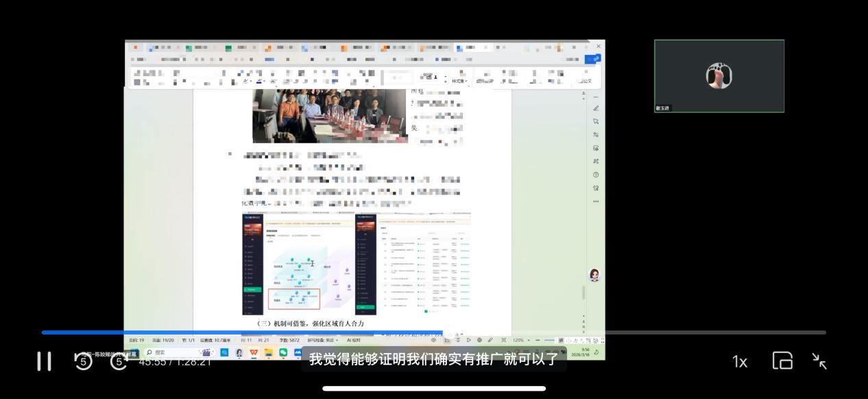868x399 pixels.
Task: Click the rewind 5 seconds button
Action: point(84,361)
